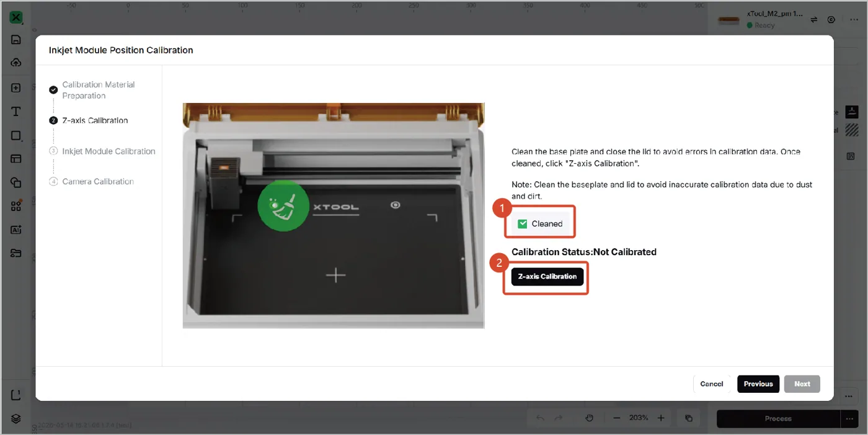Screen dimensions: 868x435
Task: Click the plus zoom-in button
Action: pyautogui.click(x=661, y=418)
